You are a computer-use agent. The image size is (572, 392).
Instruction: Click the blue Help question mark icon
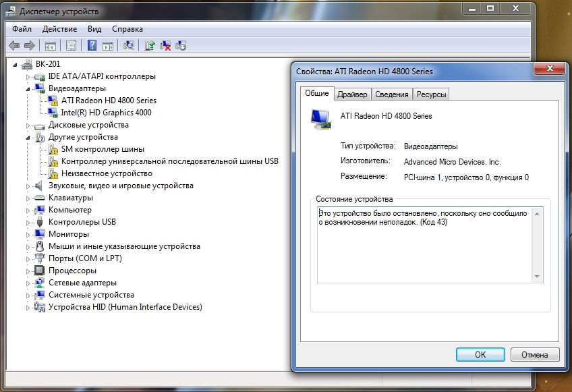coord(92,45)
